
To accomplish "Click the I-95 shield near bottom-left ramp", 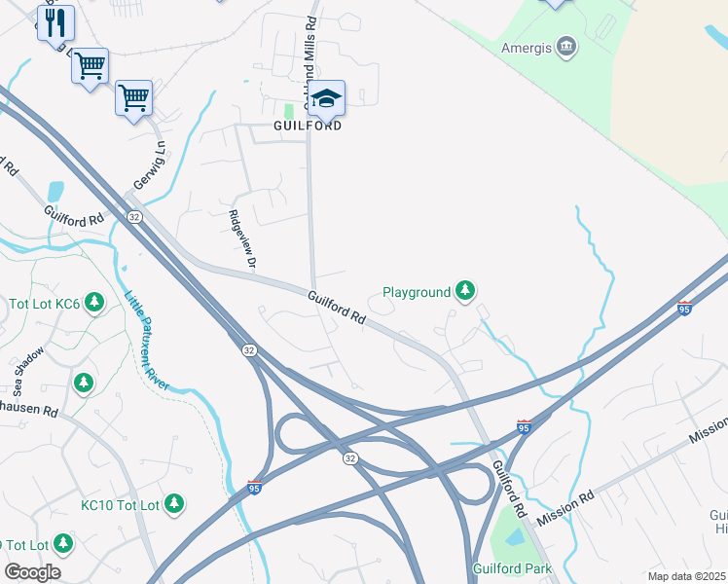I will click(254, 488).
